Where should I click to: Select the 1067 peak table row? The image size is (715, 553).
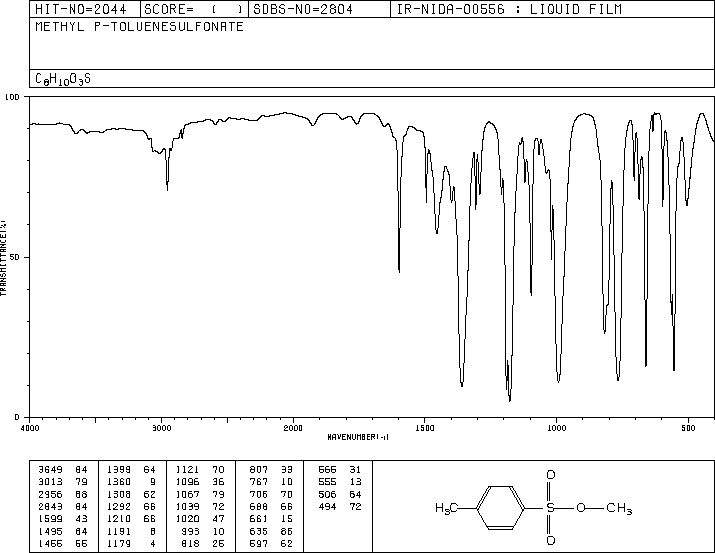pos(200,495)
